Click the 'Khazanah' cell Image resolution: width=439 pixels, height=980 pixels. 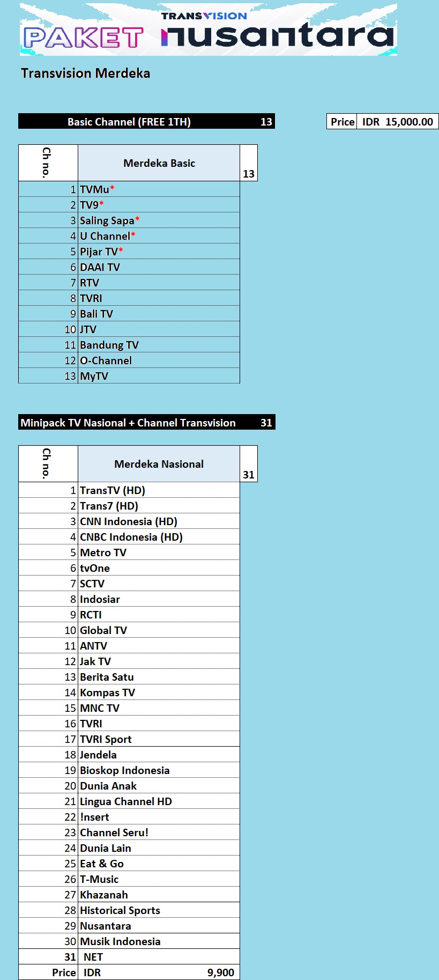[159, 894]
